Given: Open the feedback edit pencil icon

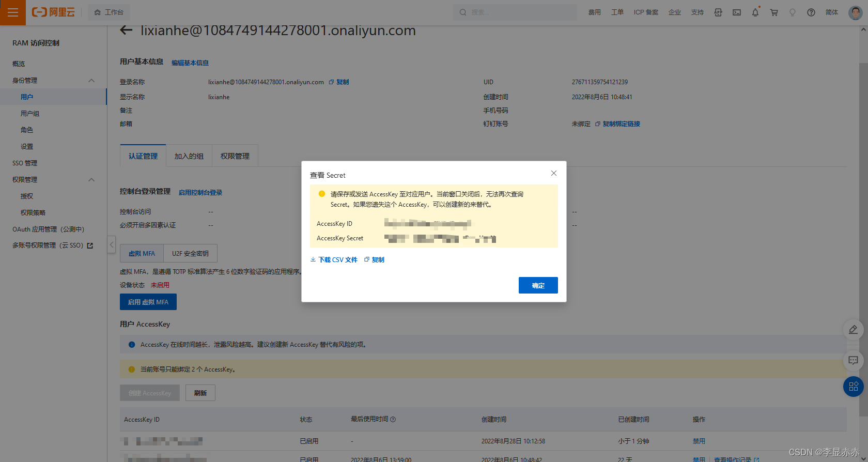Looking at the screenshot, I should pos(854,330).
